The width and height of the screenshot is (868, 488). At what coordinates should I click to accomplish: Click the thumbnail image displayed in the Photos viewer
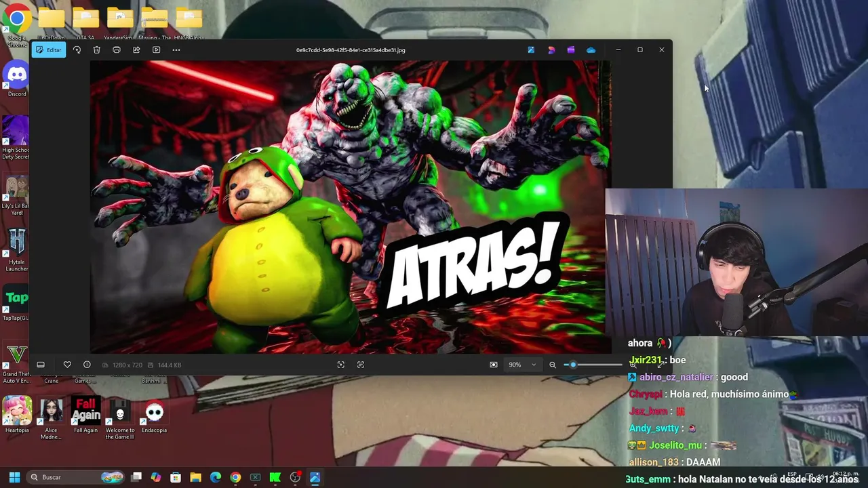point(351,207)
